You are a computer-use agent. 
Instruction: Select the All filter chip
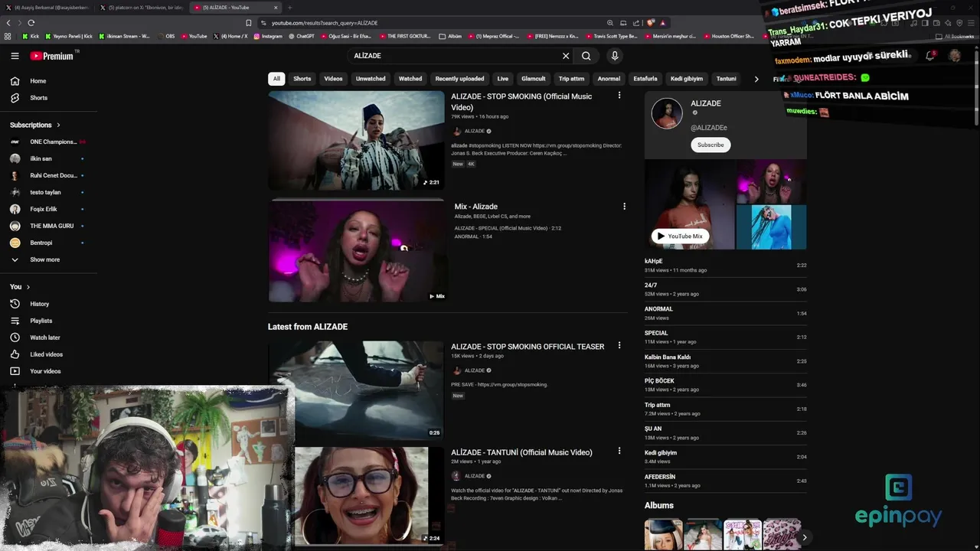(276, 79)
